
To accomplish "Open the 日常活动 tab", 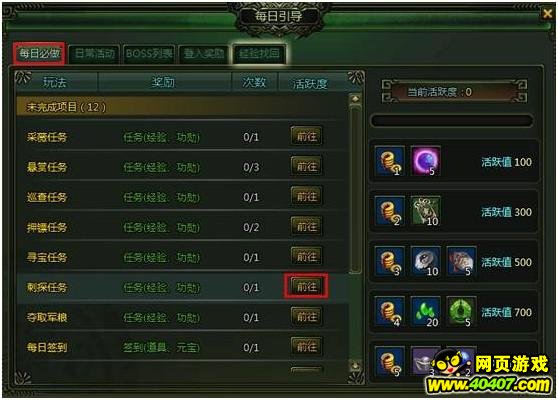I will point(94,54).
